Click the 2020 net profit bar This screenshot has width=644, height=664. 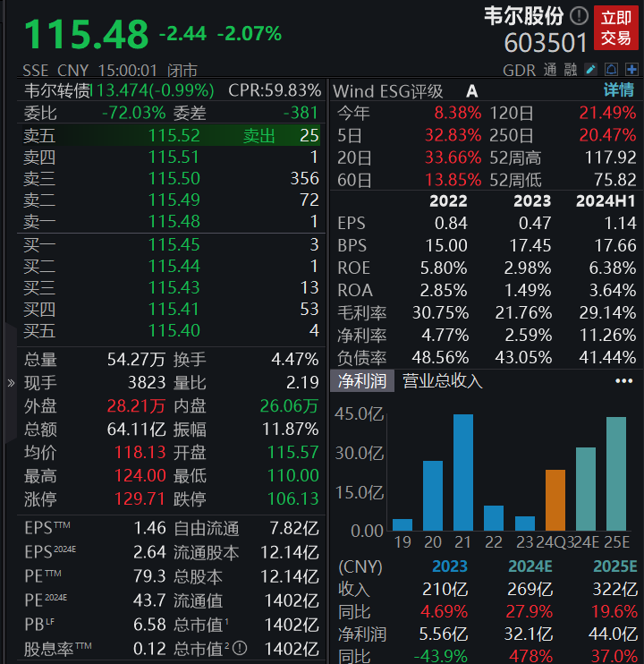coord(433,496)
